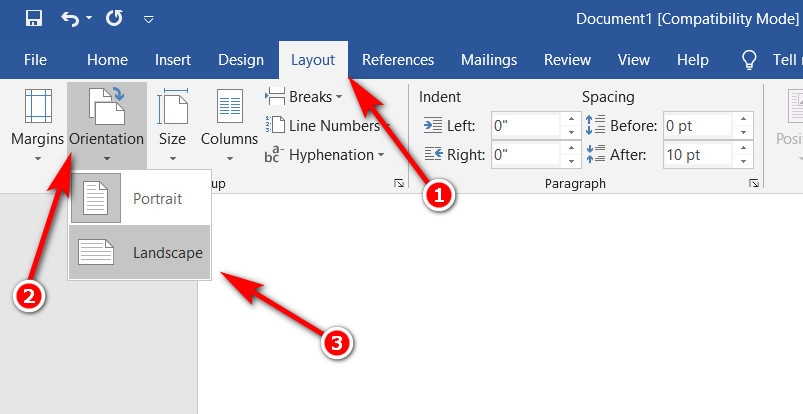Open the File menu

pyautogui.click(x=35, y=60)
